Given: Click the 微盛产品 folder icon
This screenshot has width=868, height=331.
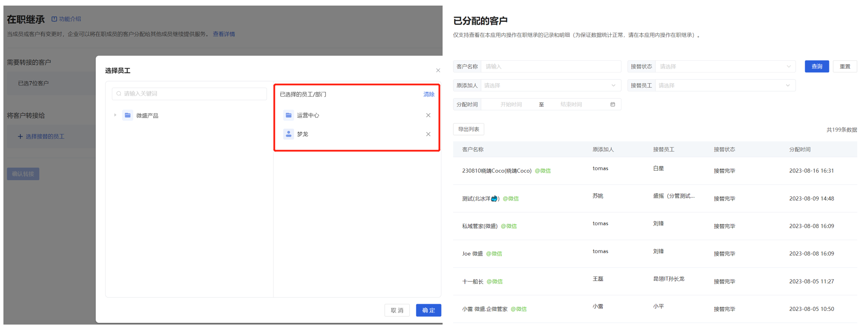Looking at the screenshot, I should pos(127,115).
